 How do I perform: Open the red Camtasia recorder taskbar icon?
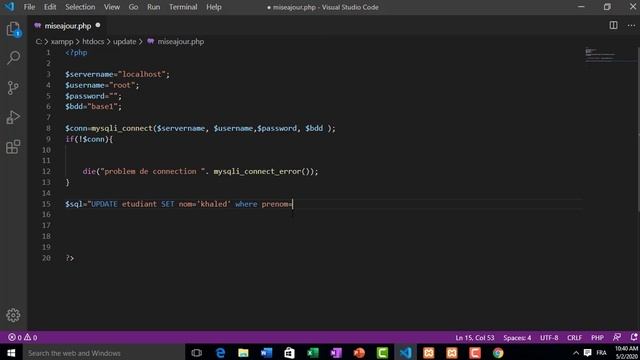(x=475, y=353)
